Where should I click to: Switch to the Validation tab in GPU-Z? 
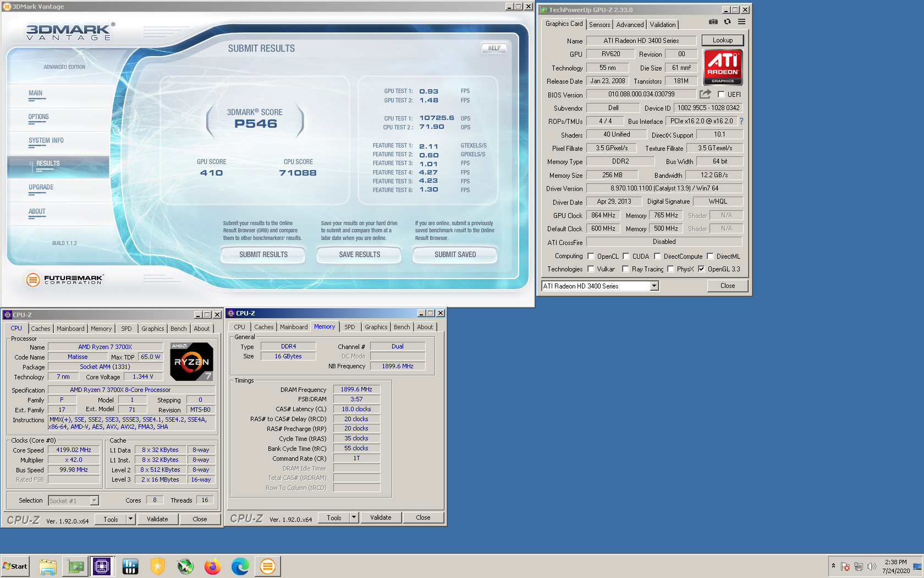[x=663, y=25]
